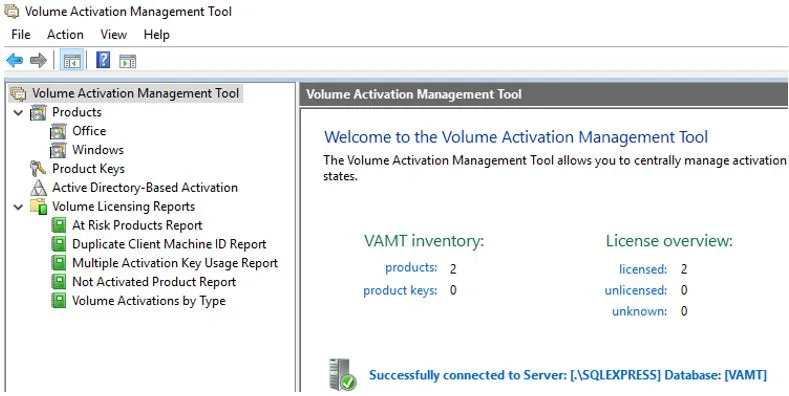
Task: Click the Active Directory-Based Activation triangle icon
Action: 38,188
